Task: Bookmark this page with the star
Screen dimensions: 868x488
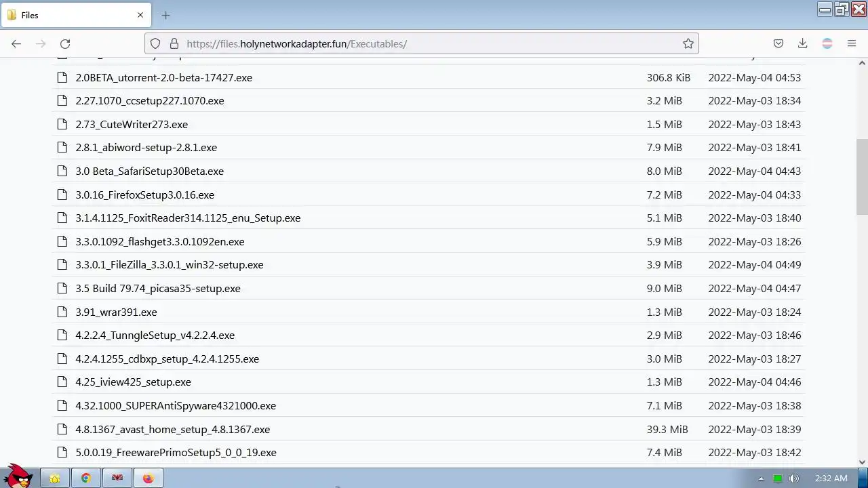Action: coord(688,43)
